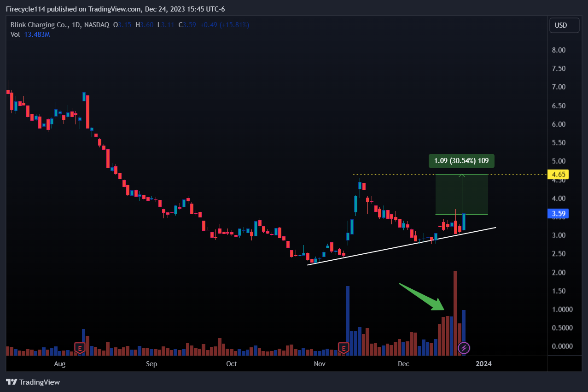
Task: Click the purple lightning bolt event icon
Action: click(x=464, y=348)
